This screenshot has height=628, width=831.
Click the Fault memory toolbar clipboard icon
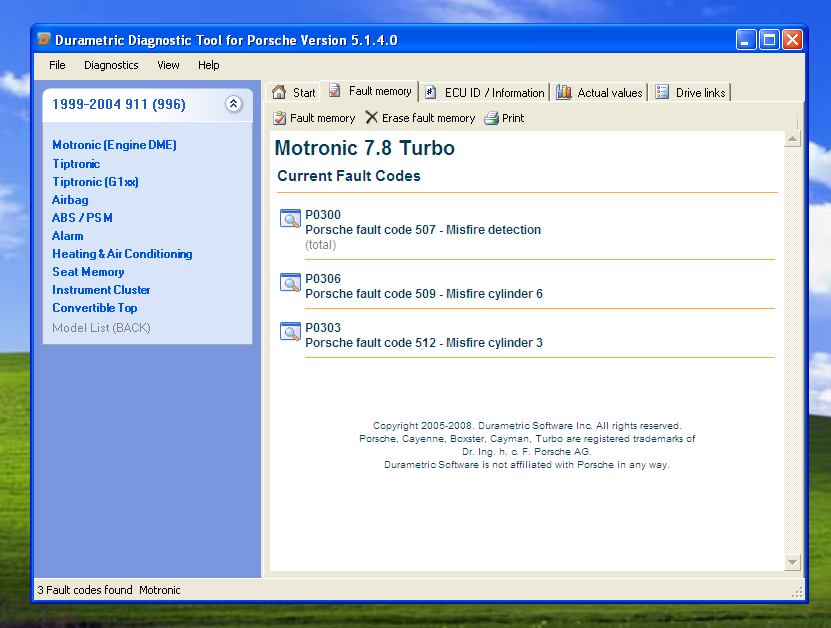click(x=280, y=118)
